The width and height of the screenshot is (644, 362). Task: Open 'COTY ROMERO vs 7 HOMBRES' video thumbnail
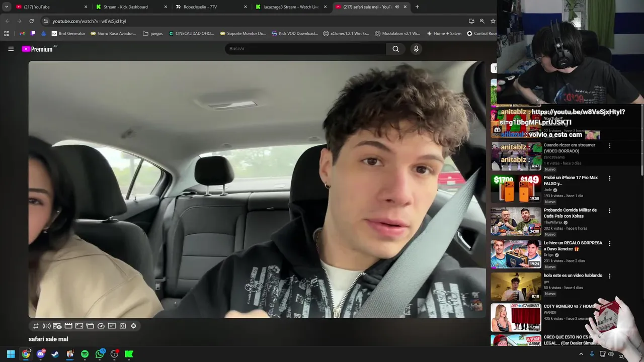[516, 317]
